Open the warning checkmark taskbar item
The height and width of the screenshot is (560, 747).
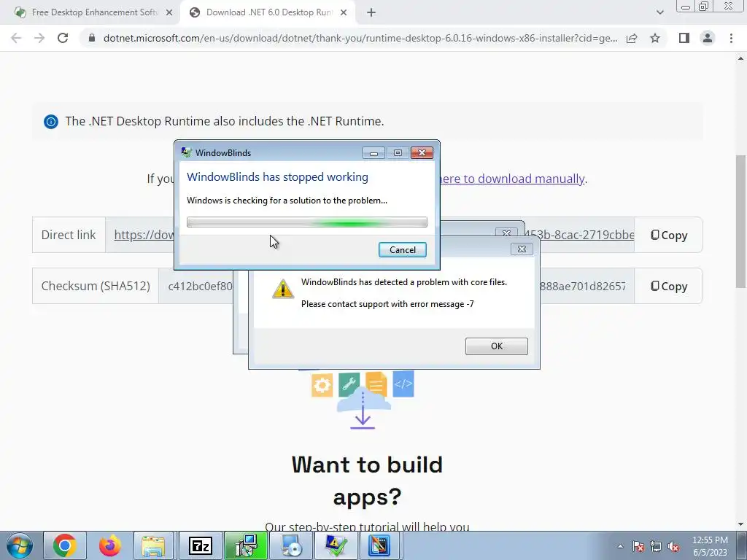point(336,545)
